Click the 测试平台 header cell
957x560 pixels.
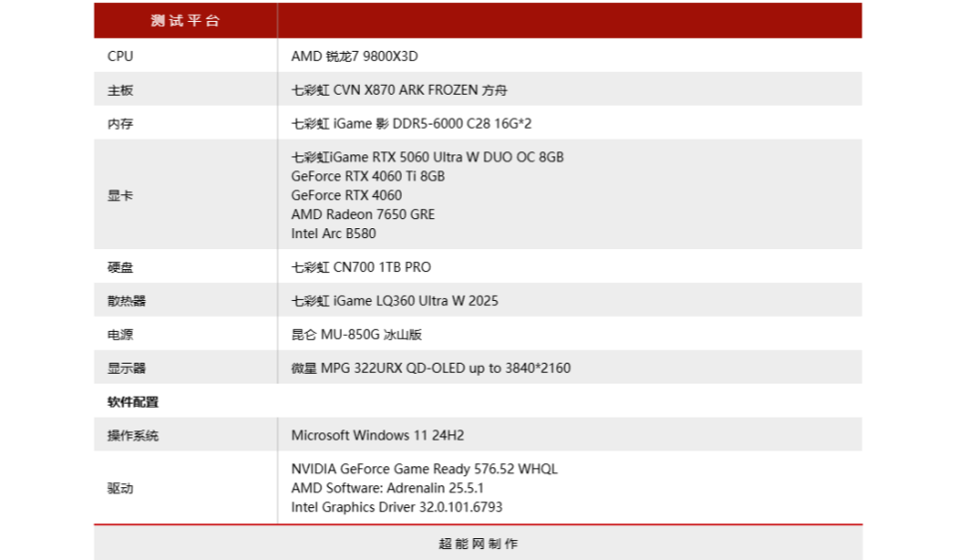point(185,21)
